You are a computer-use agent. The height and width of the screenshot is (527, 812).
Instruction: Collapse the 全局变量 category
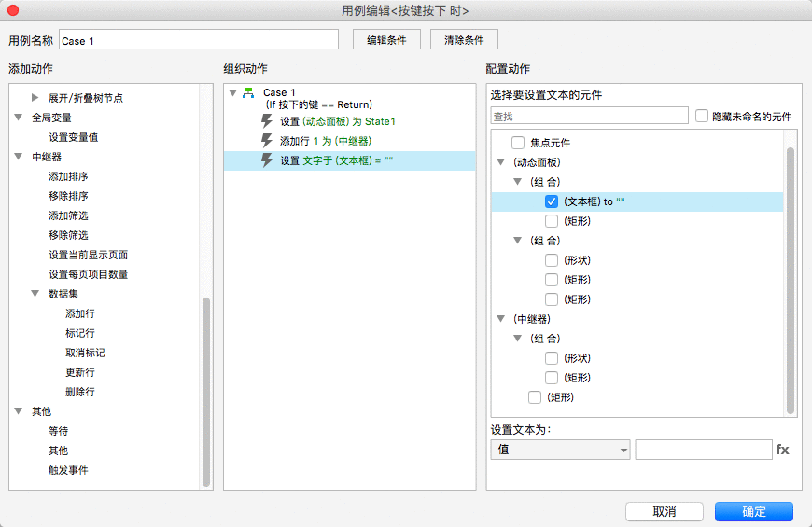point(19,117)
